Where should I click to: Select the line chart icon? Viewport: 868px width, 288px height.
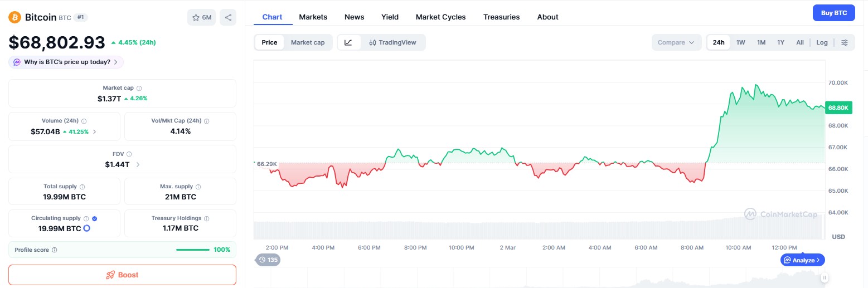pos(348,42)
